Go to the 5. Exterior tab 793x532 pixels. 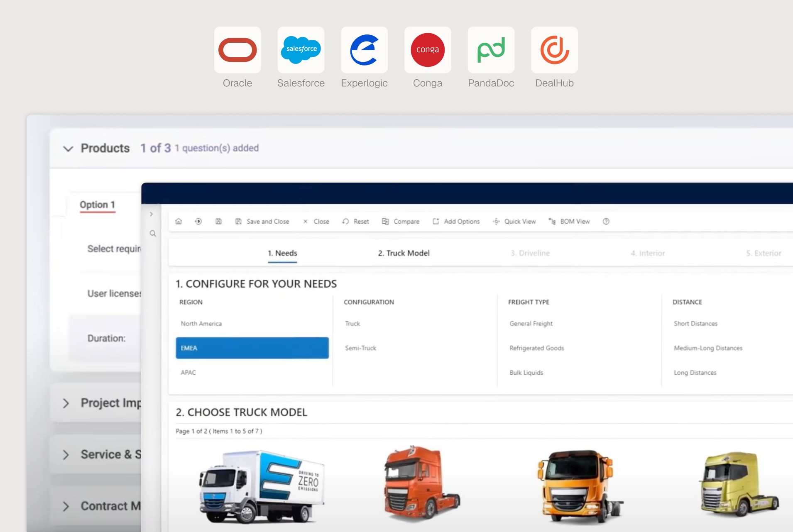pos(764,253)
